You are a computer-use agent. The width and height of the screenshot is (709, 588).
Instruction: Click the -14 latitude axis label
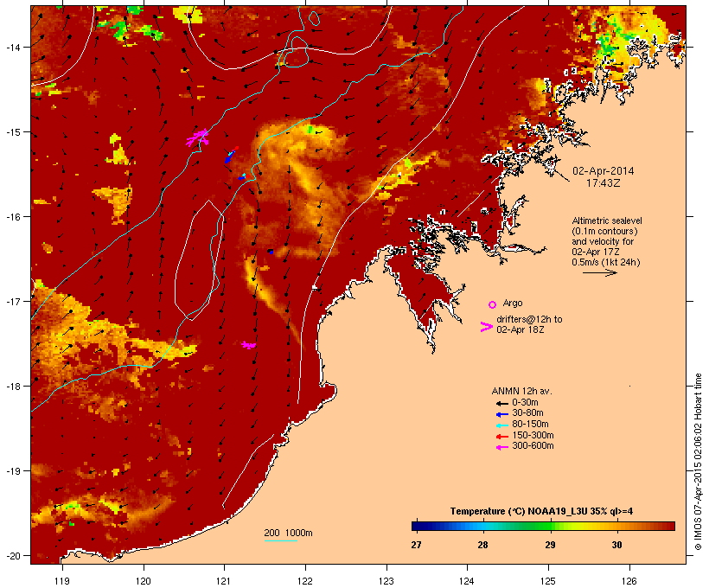[13, 47]
